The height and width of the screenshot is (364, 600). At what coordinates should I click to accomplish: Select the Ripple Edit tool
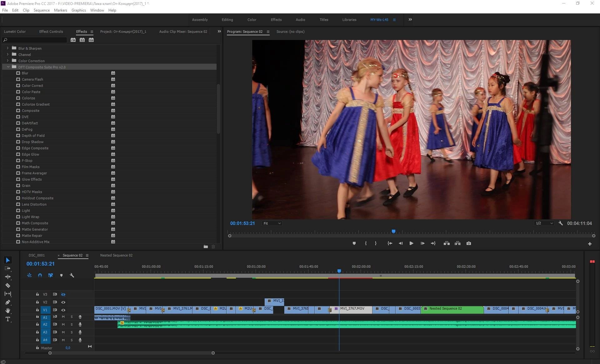8,277
